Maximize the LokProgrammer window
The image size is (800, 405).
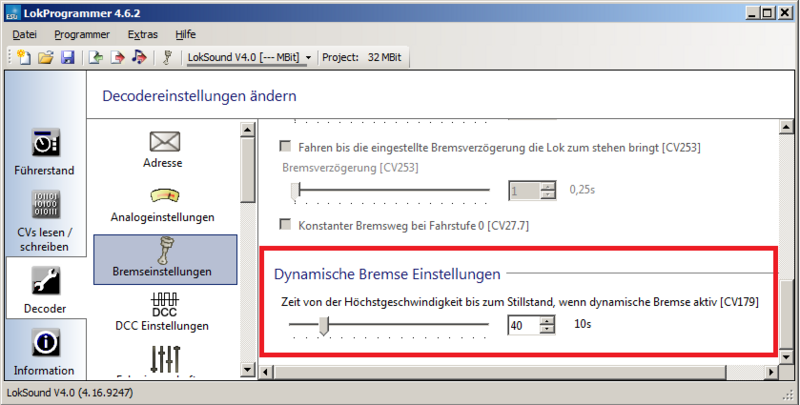click(x=768, y=13)
